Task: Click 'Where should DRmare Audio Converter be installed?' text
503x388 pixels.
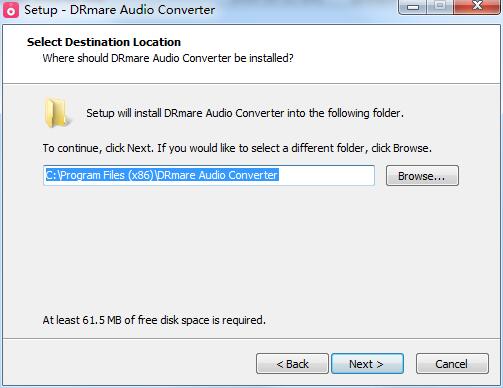Action: pos(168,58)
